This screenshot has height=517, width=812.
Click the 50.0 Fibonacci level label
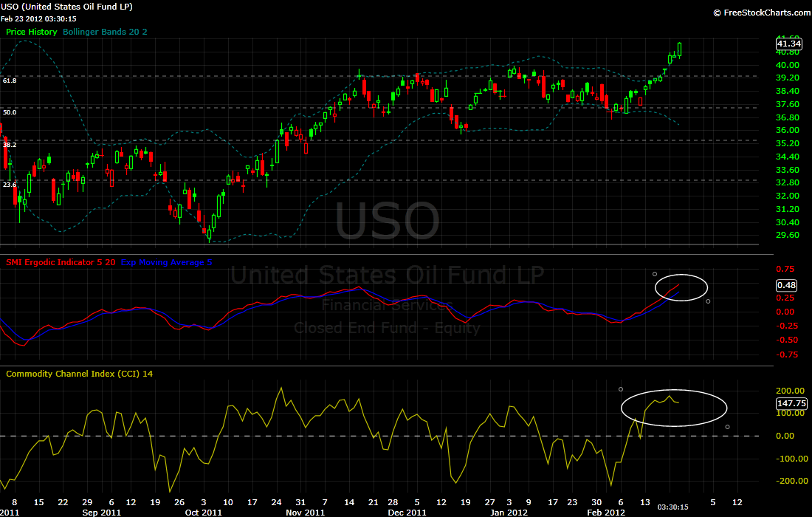(10, 112)
